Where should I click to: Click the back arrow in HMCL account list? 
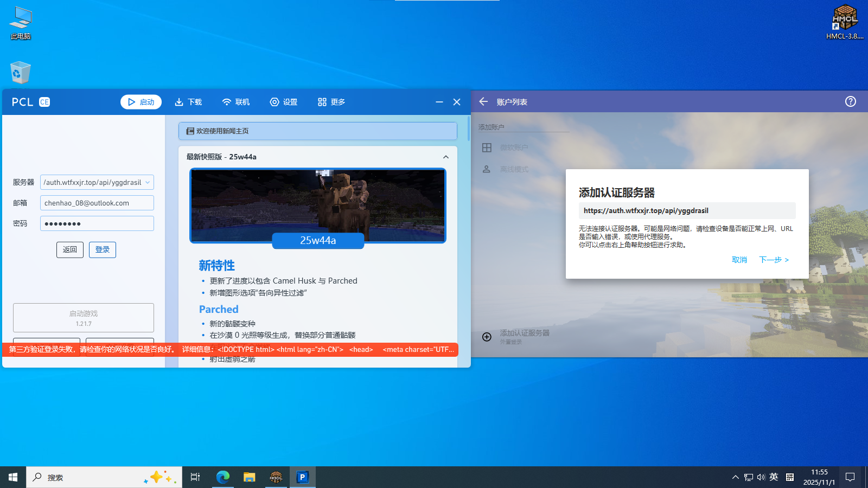click(x=483, y=101)
